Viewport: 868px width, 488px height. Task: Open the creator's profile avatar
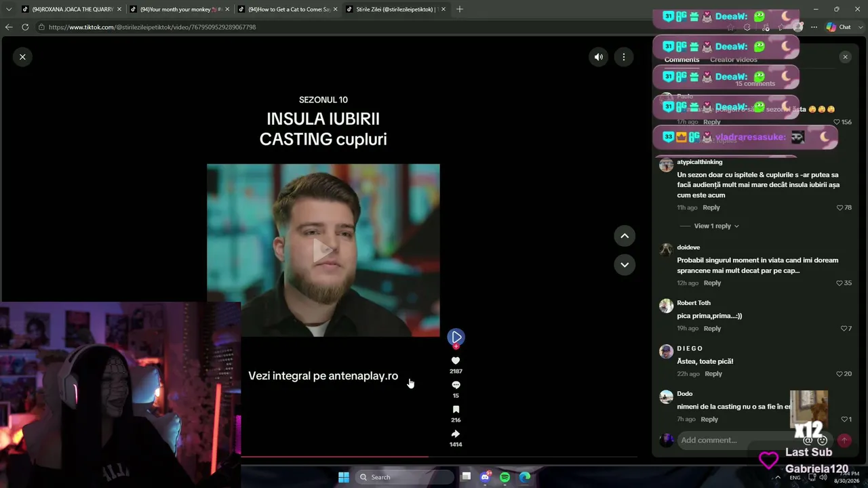click(x=456, y=337)
